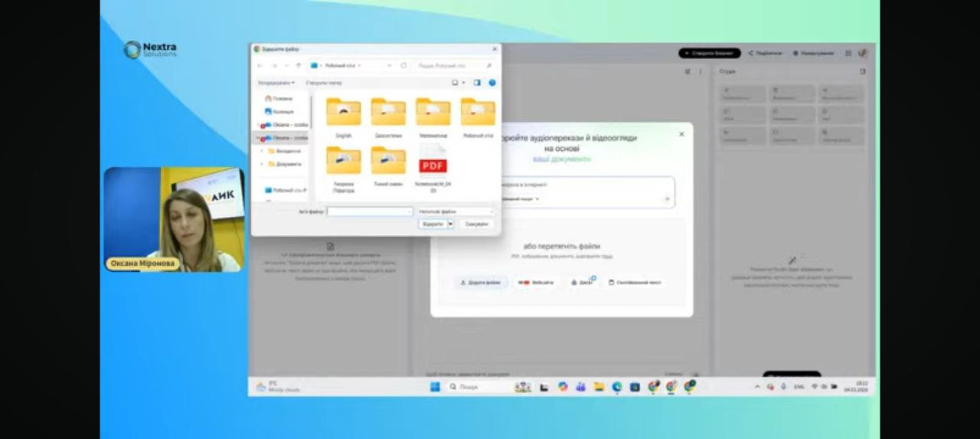The height and width of the screenshot is (439, 980).
Task: Open File Explorer from the taskbar
Action: [x=599, y=387]
